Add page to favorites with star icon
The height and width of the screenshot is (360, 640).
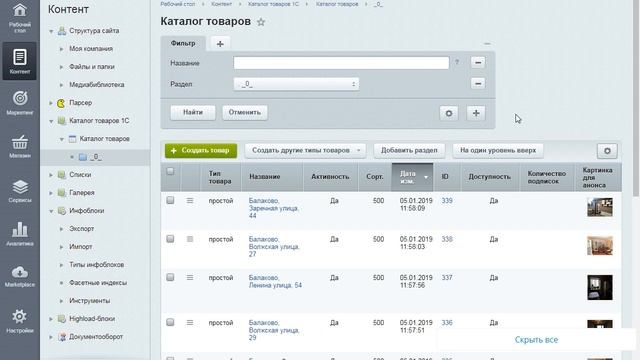click(x=261, y=22)
